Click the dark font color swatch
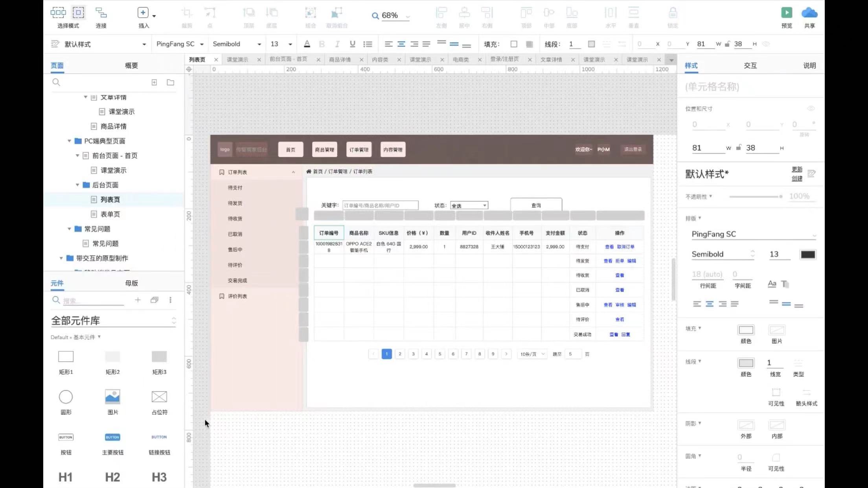 [x=807, y=254]
